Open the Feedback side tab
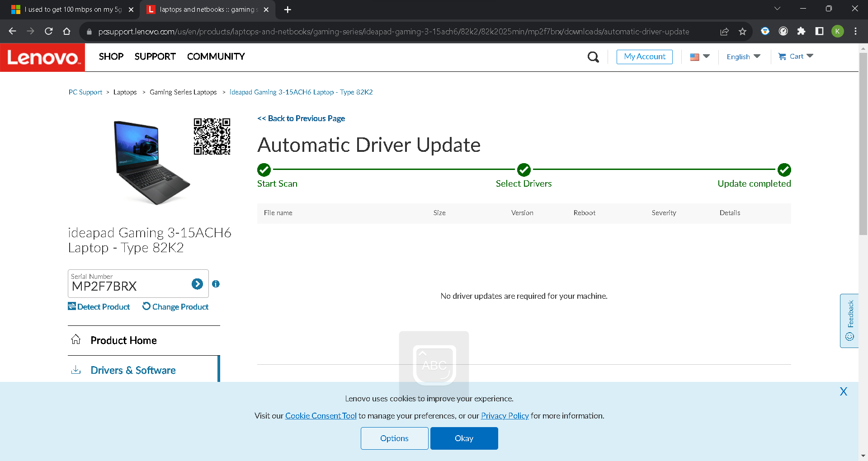This screenshot has width=868, height=461. pyautogui.click(x=849, y=321)
